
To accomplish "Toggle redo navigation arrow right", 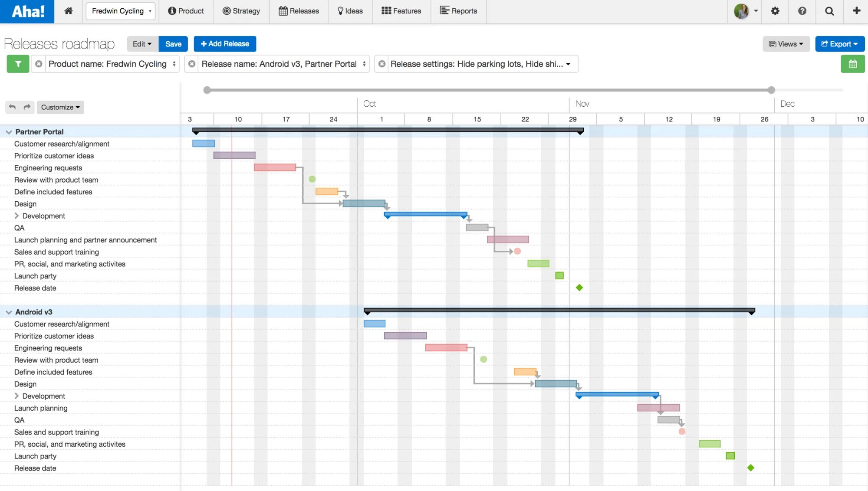I will (x=26, y=107).
